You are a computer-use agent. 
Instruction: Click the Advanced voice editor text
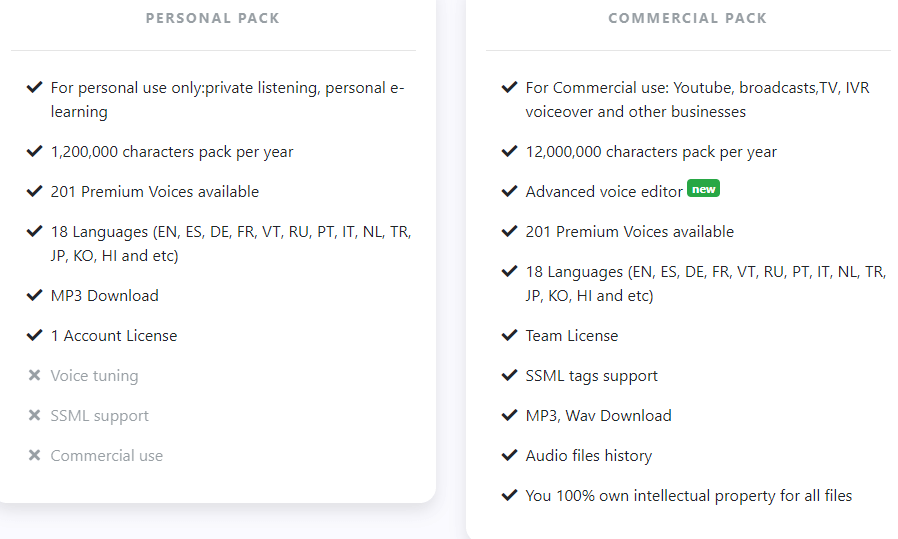click(604, 192)
